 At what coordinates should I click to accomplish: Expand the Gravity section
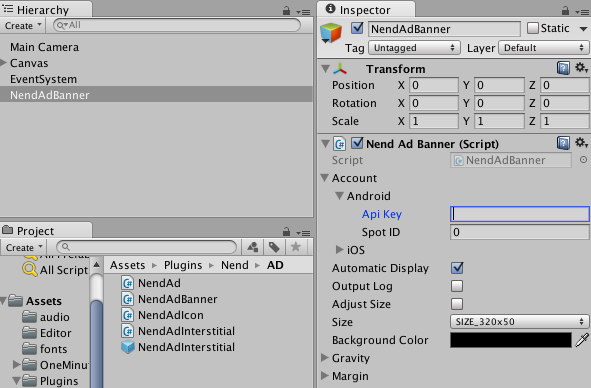[x=325, y=357]
